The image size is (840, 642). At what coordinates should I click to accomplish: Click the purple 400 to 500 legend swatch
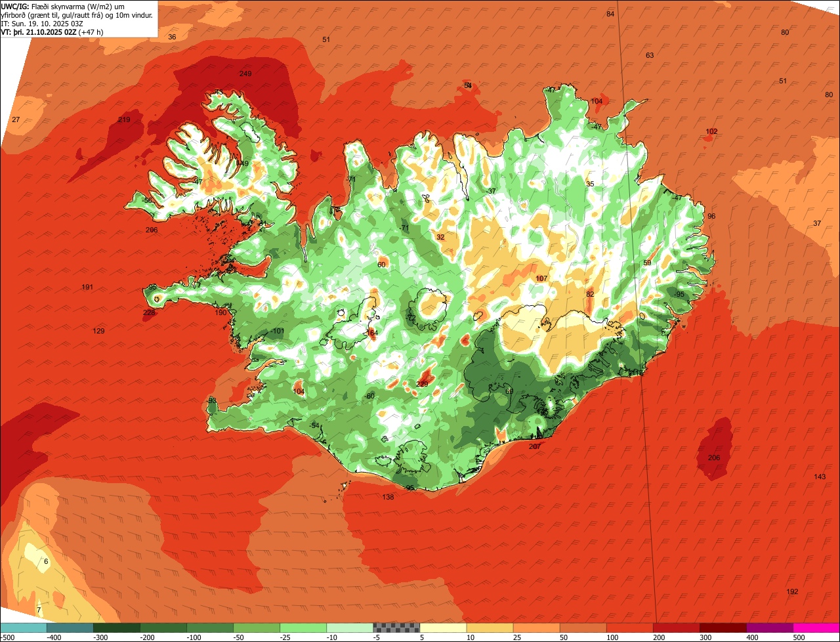tap(769, 628)
